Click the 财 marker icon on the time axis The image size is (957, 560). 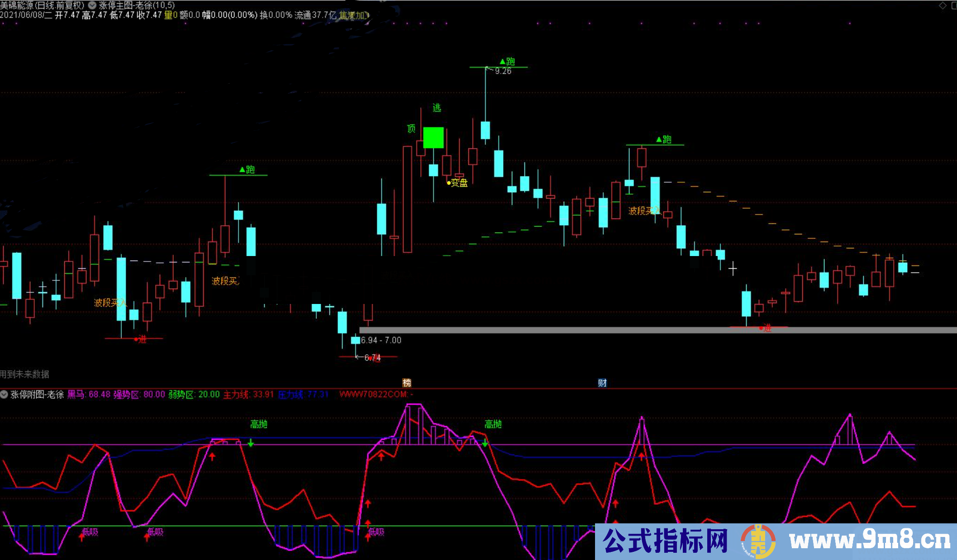602,383
